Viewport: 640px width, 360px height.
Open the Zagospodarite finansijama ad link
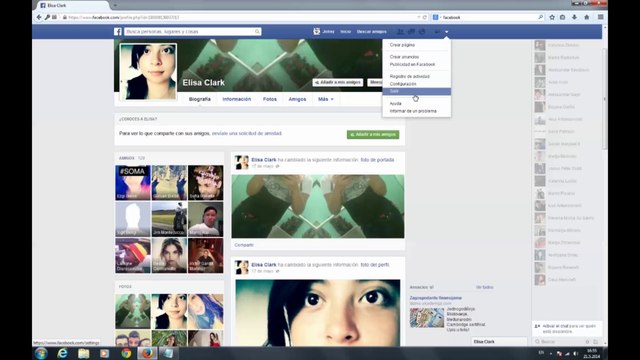436,298
